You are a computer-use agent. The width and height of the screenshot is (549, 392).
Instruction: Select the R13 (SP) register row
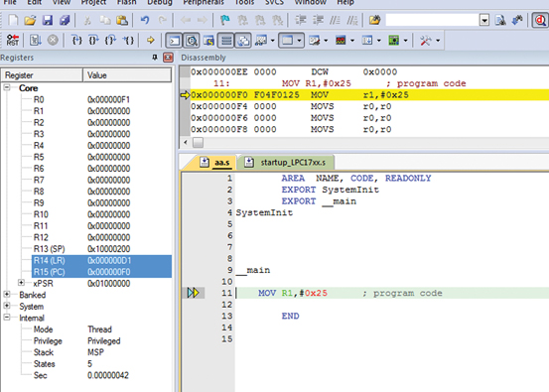(x=101, y=249)
